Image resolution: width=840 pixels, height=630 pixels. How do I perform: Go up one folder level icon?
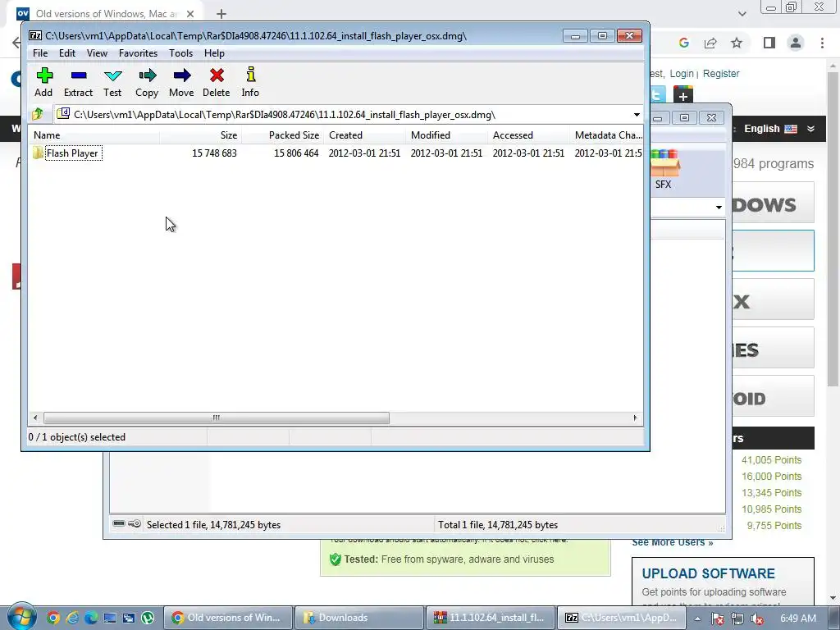(38, 114)
